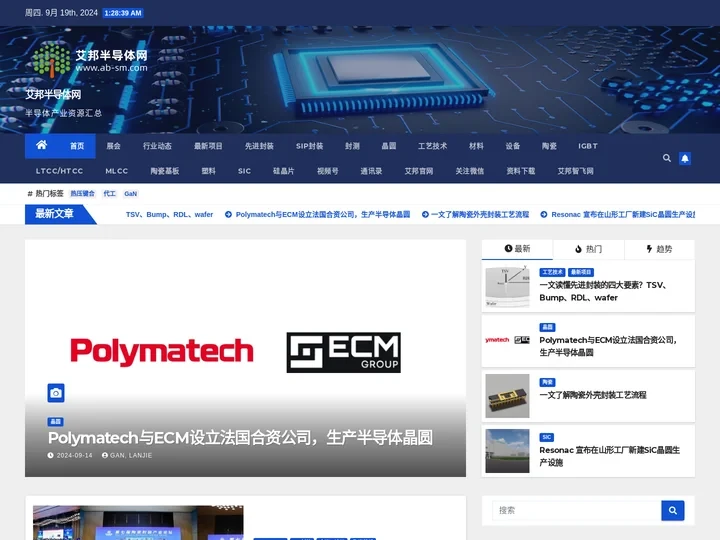
Task: Click 工艺技术 tag in sidebar list
Action: [552, 272]
